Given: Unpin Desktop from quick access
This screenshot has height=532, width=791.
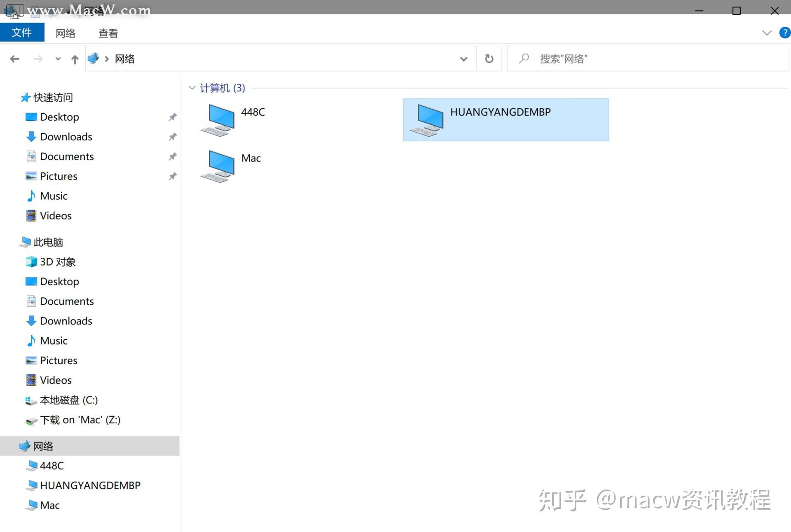Looking at the screenshot, I should point(173,117).
